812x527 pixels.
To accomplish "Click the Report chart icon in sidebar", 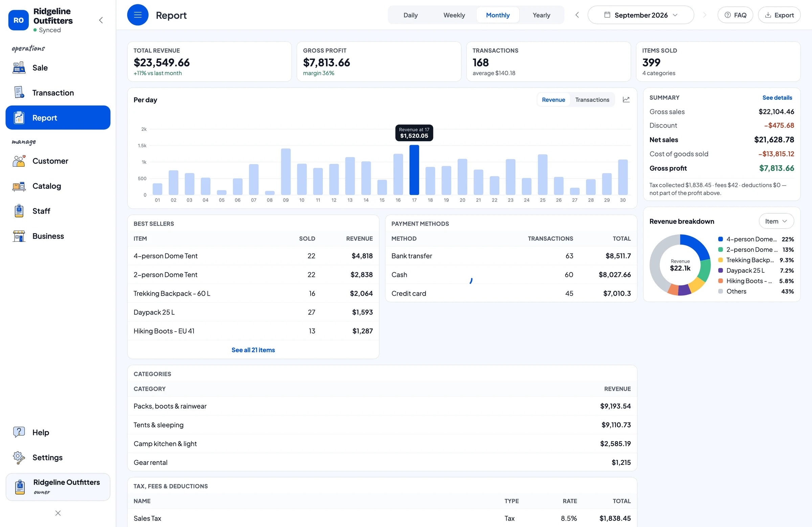I will tap(19, 118).
